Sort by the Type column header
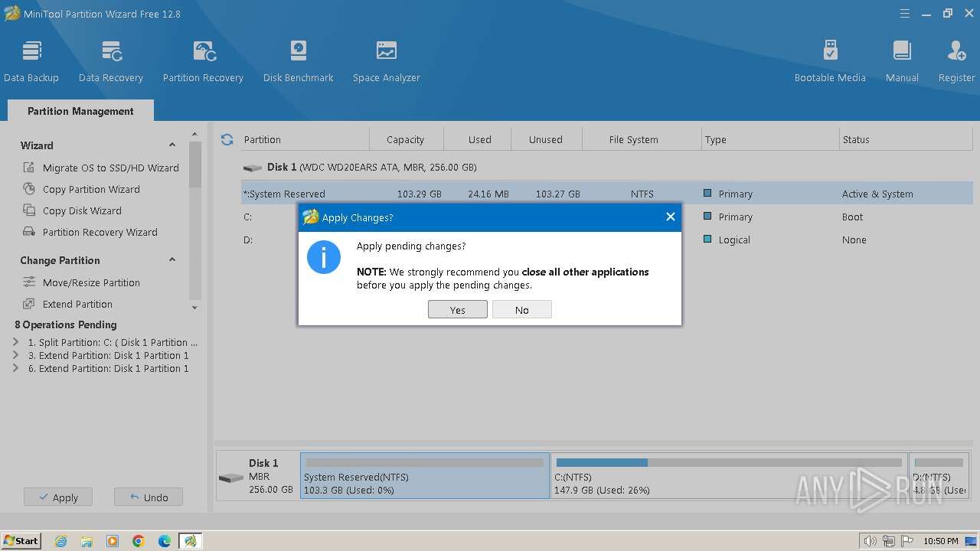980x551 pixels. click(769, 139)
